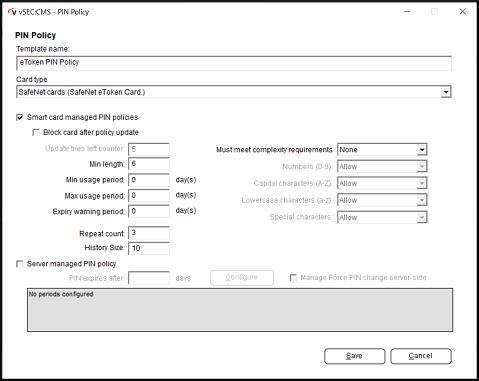Screen dimensions: 479x381
Task: Open the Special characters dropdown
Action: [x=422, y=217]
